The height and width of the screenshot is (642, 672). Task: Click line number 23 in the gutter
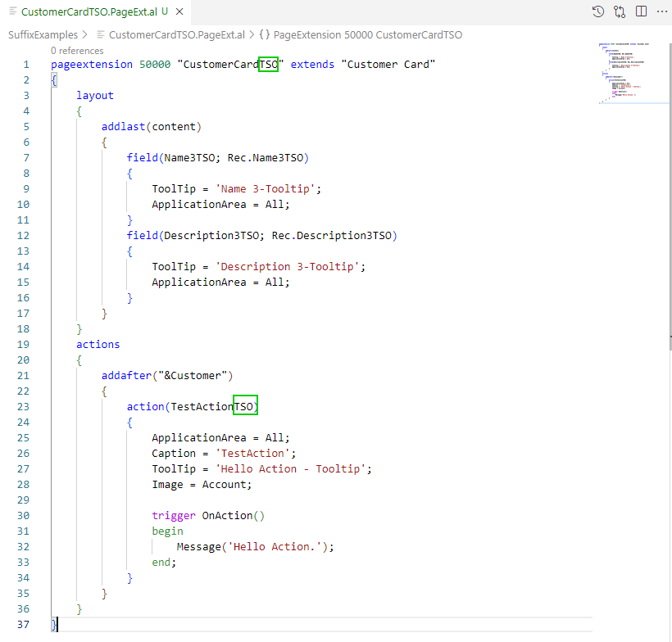click(x=24, y=407)
